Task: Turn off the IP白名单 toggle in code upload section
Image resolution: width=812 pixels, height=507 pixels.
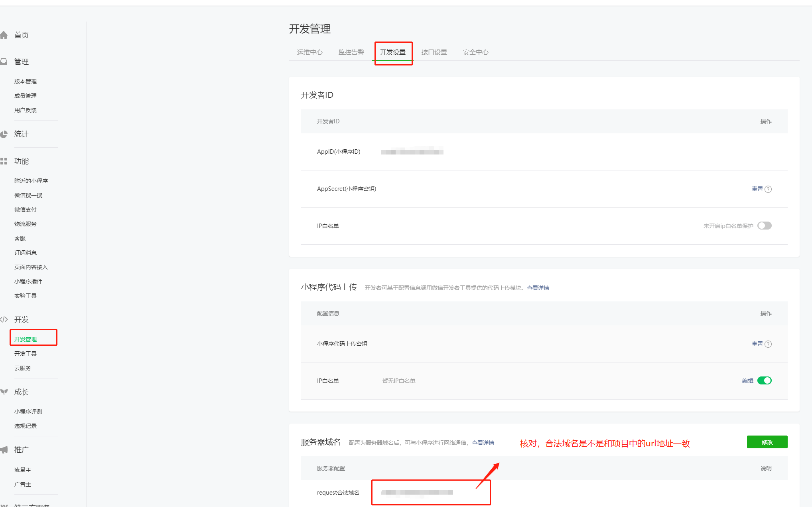Action: [764, 380]
